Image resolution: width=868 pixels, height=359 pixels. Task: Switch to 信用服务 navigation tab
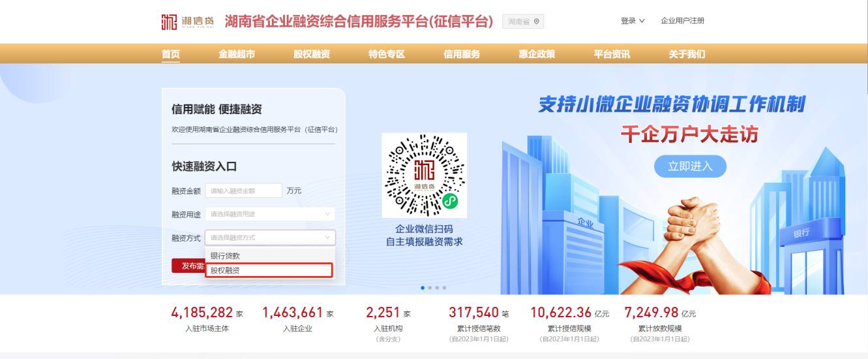coord(462,54)
